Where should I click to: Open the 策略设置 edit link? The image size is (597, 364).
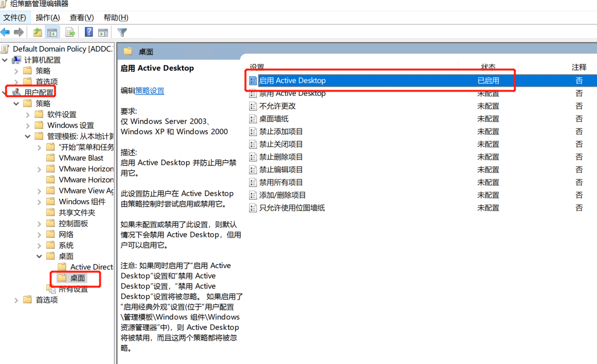[x=150, y=91]
